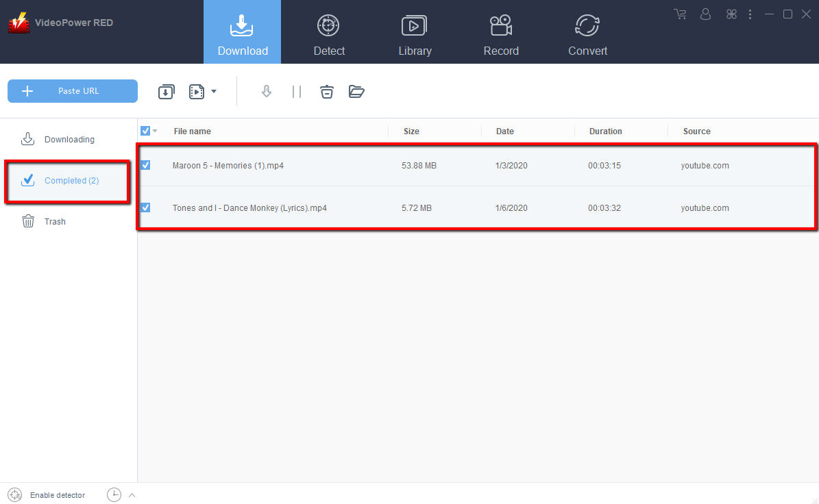Uncheck the Maroon 5 - Memories checkbox
This screenshot has height=504, width=819.
pos(145,165)
